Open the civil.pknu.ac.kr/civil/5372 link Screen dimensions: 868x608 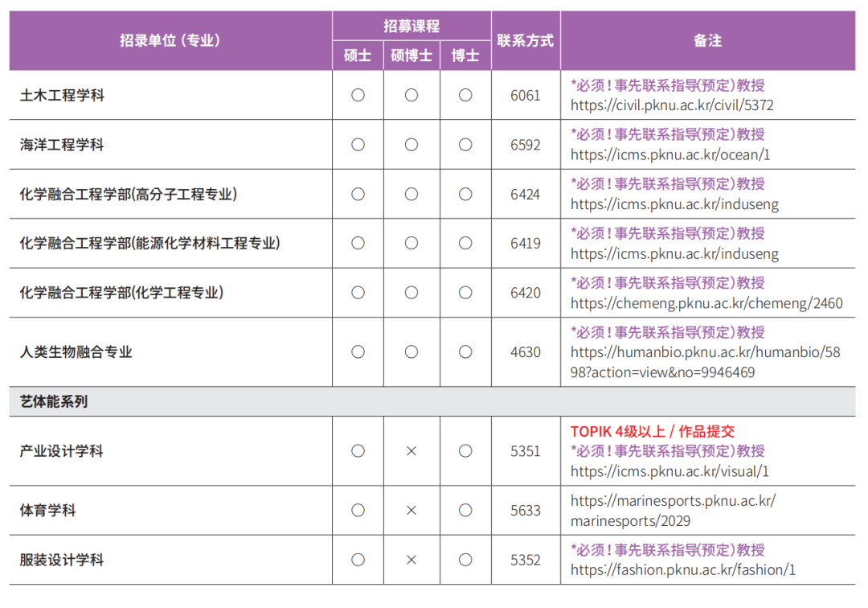click(x=672, y=105)
